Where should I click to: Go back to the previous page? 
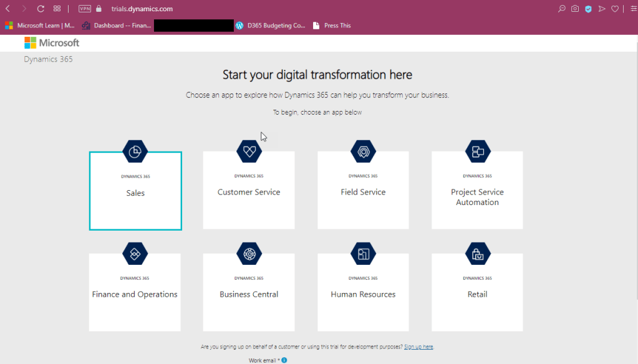coord(8,9)
